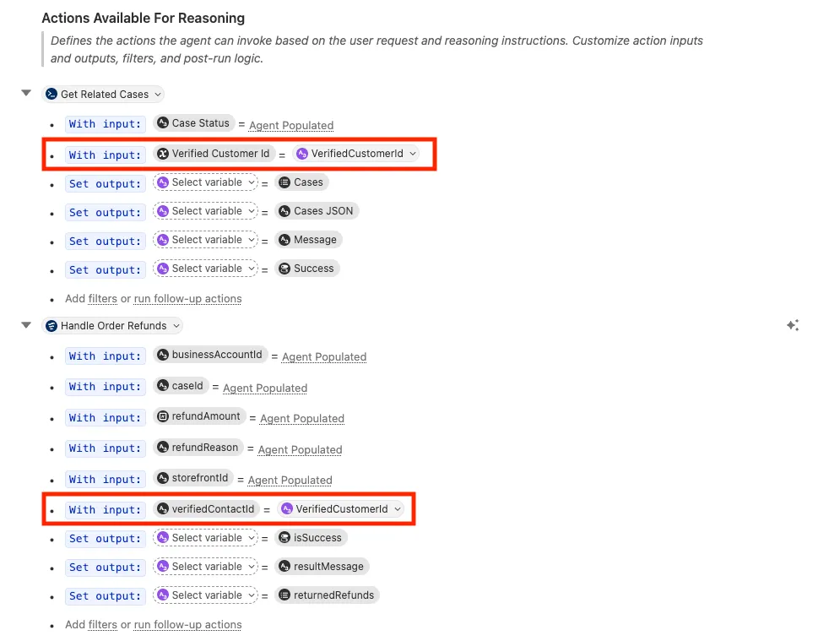Click the Case Status input icon

pos(163,123)
